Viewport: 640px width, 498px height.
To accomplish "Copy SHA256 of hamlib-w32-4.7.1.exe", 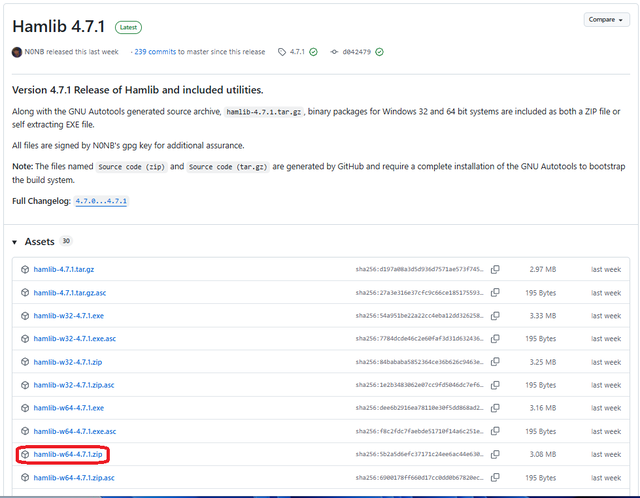I will [x=495, y=316].
